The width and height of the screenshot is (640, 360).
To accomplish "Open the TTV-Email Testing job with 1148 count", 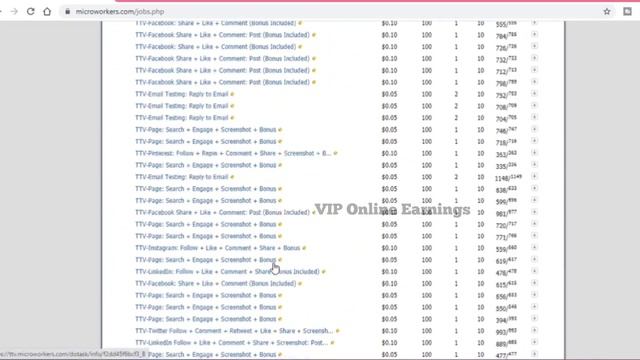I will [182, 177].
